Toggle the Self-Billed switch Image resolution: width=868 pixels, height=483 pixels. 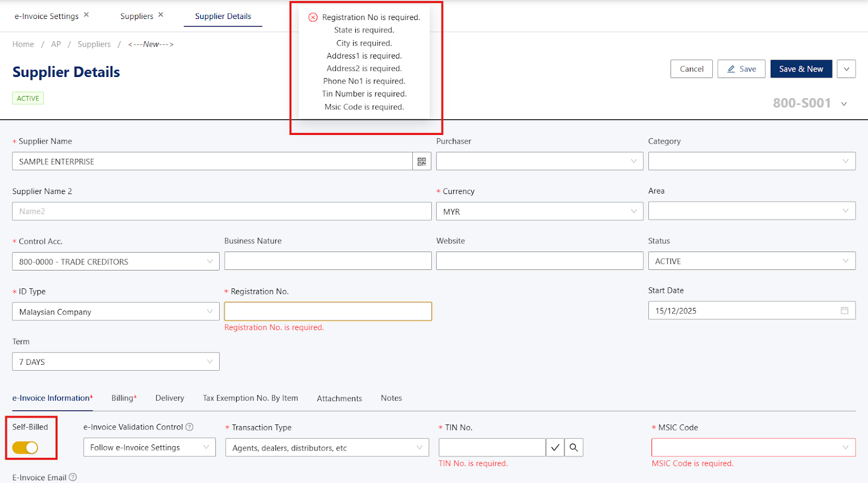(25, 447)
